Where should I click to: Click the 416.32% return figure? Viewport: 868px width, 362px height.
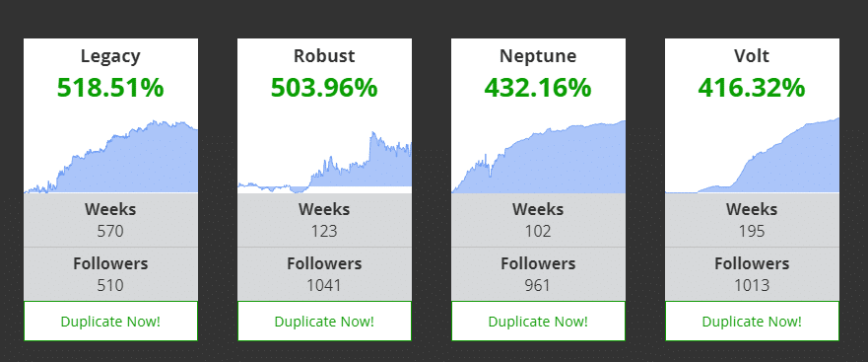[752, 88]
